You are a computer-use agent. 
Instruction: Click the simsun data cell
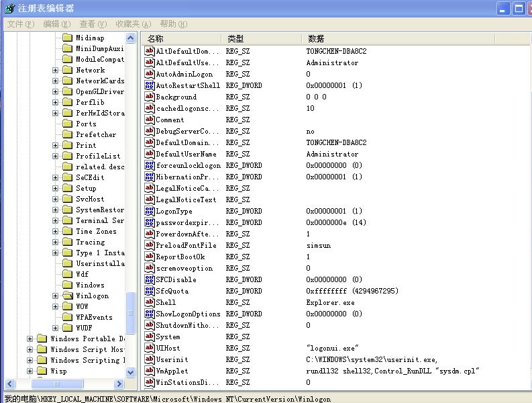click(318, 245)
